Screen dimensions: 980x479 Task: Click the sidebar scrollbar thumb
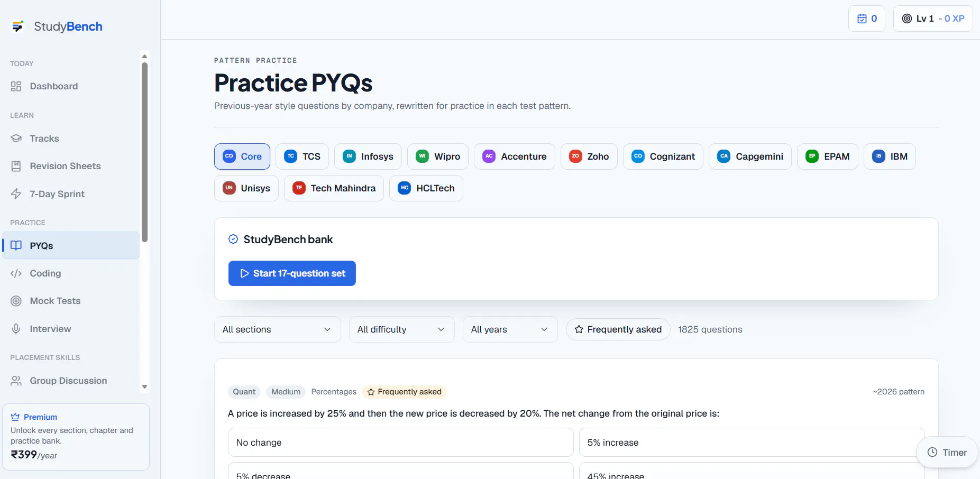(144, 152)
